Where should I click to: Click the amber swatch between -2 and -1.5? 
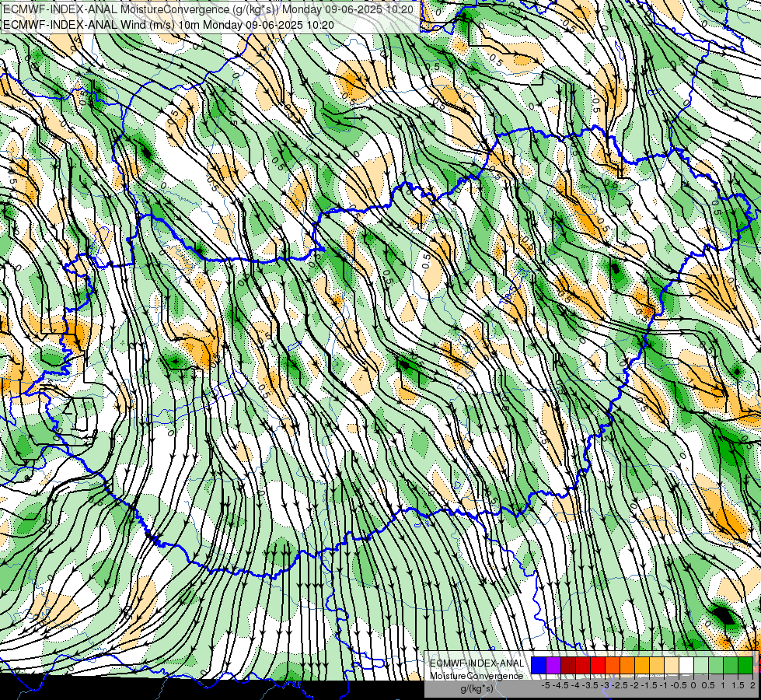click(642, 665)
